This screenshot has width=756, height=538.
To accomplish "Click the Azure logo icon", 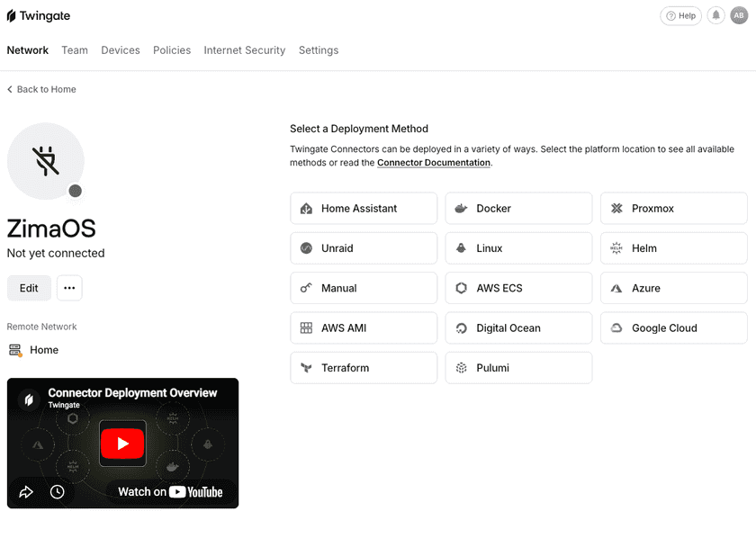I will pyautogui.click(x=616, y=288).
